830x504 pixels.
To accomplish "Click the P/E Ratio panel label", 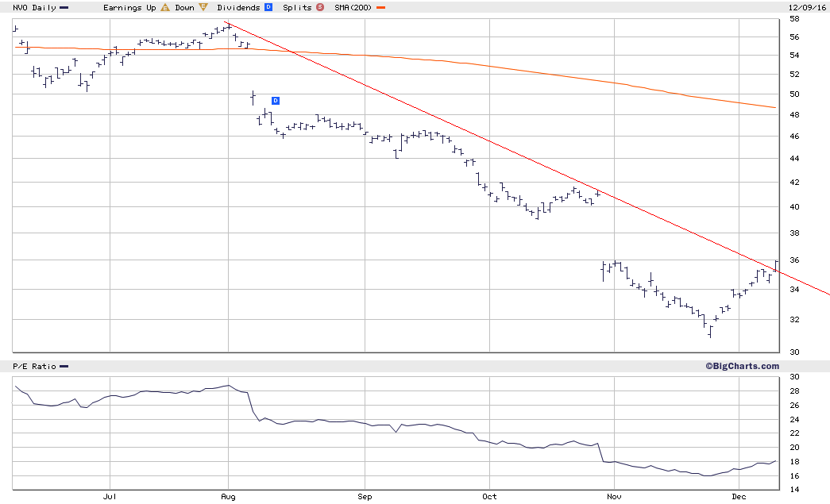I will [x=34, y=366].
